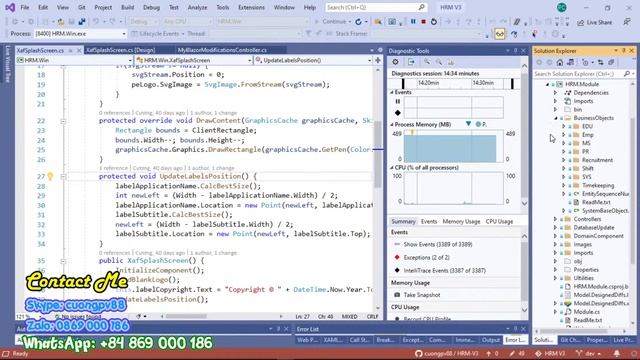Open HRM.Win project dropdown in navigation bar
640x360 pixels.
(75, 60)
